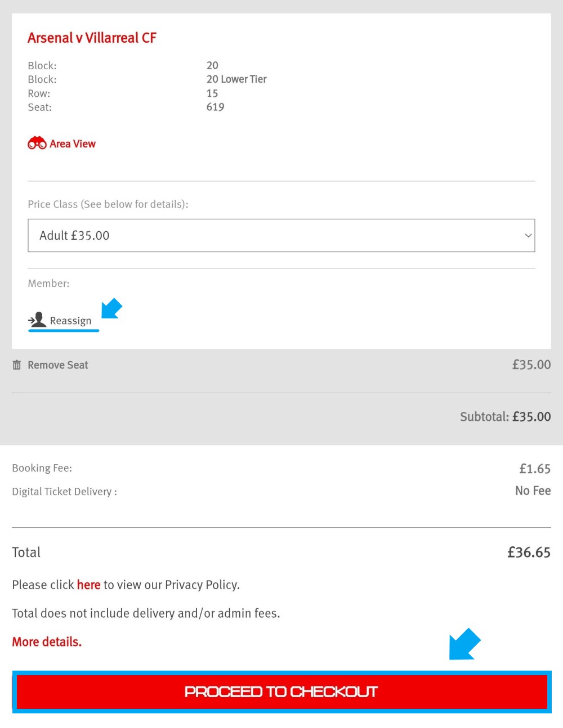Click the No Fee delivery value

533,491
